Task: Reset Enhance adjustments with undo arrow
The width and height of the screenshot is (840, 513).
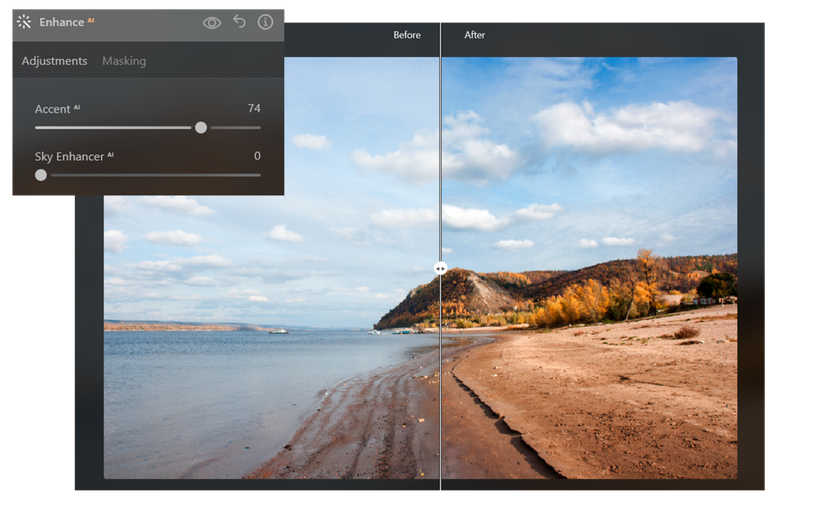Action: point(239,21)
